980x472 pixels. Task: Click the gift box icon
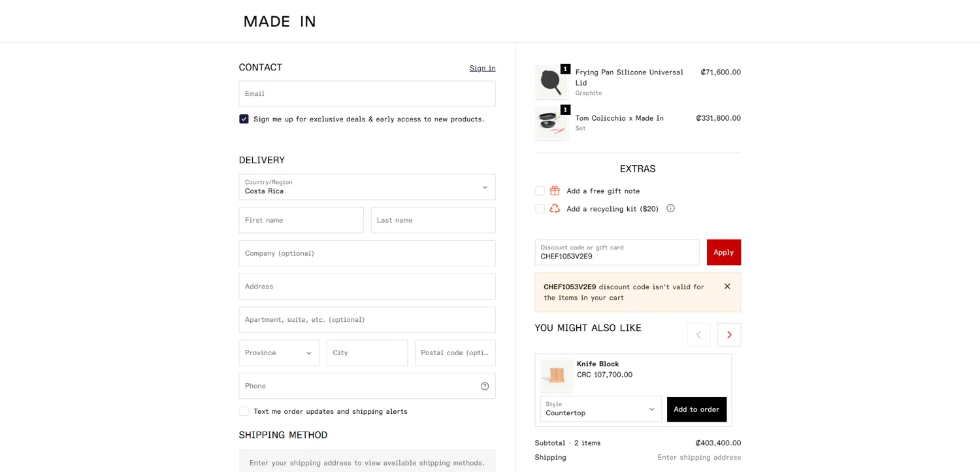pyautogui.click(x=555, y=191)
